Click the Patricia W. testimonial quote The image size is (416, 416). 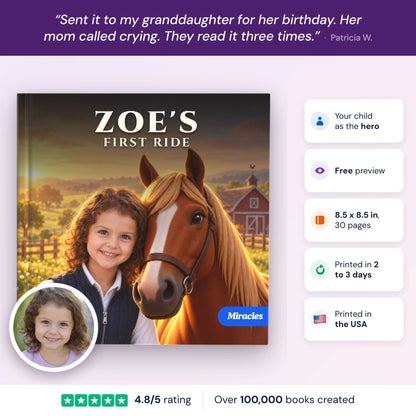208,28
